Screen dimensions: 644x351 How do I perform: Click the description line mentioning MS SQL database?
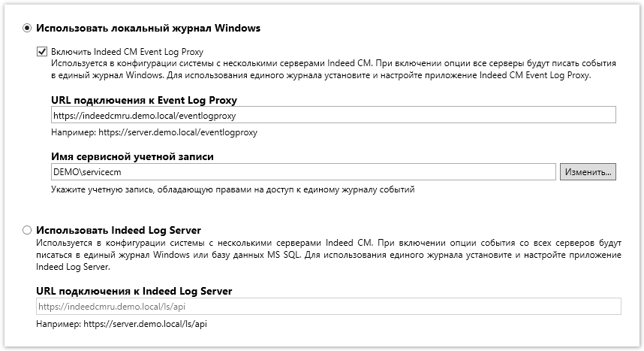(328, 255)
